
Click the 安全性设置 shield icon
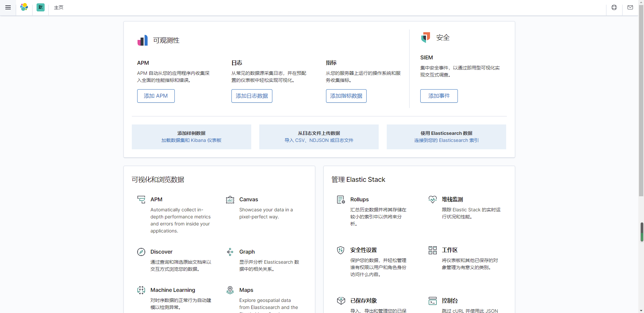pyautogui.click(x=341, y=250)
